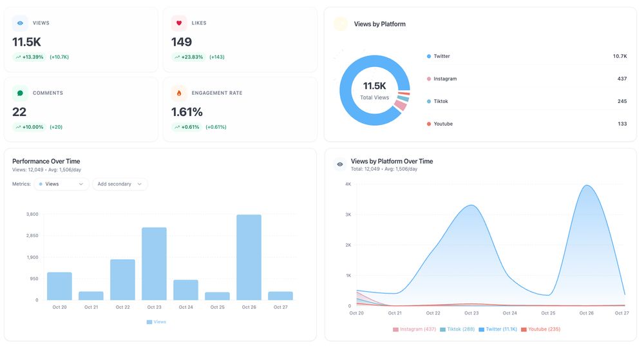Hide the Twitter (11.1K) series in legend
The image size is (644, 346).
(498, 329)
